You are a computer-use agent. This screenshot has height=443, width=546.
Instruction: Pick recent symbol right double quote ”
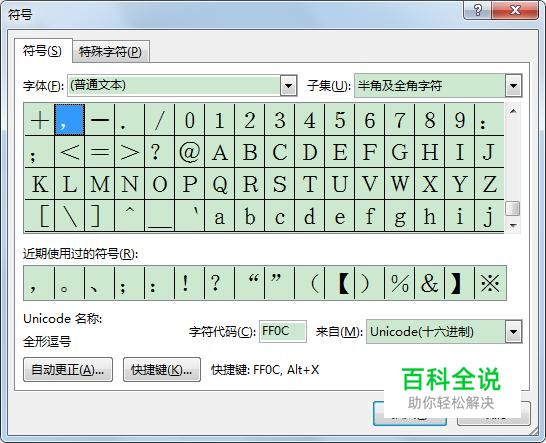click(x=279, y=283)
